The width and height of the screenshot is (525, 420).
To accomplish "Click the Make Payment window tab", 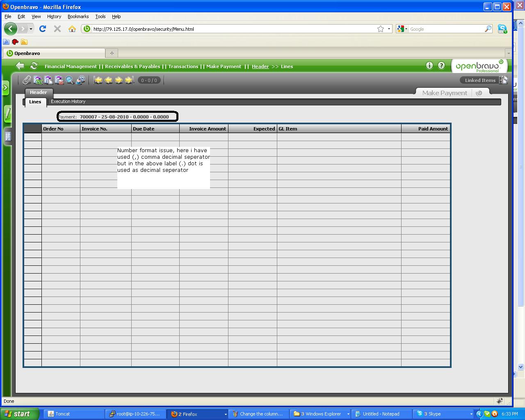I will pyautogui.click(x=445, y=93).
